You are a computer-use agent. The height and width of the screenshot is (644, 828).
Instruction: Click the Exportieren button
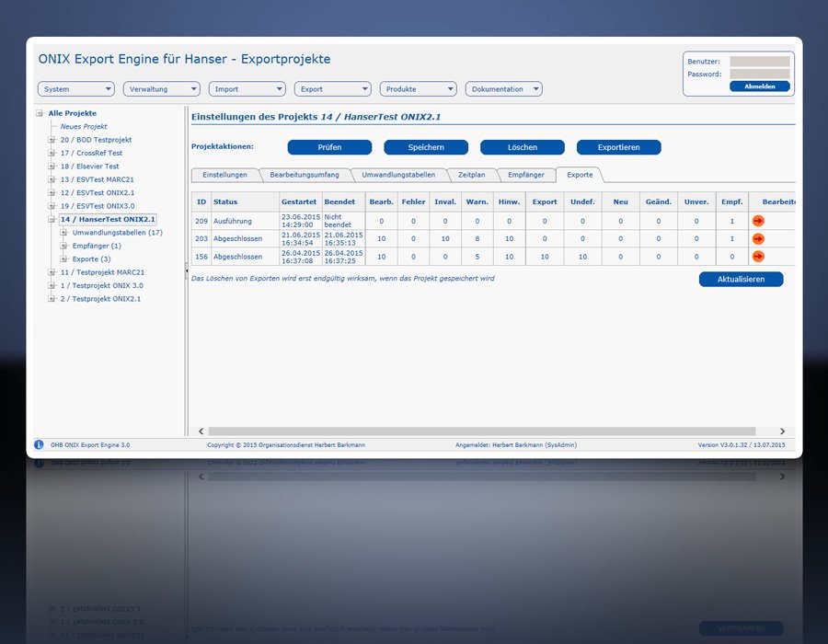click(619, 147)
